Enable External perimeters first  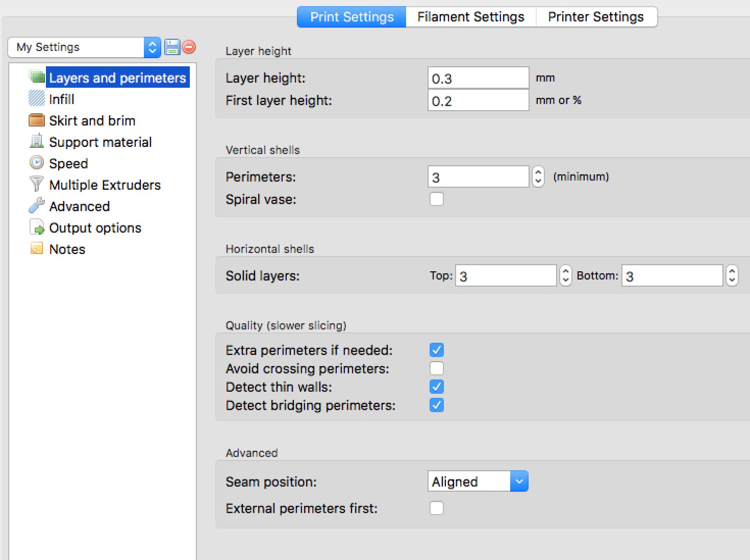click(x=437, y=508)
